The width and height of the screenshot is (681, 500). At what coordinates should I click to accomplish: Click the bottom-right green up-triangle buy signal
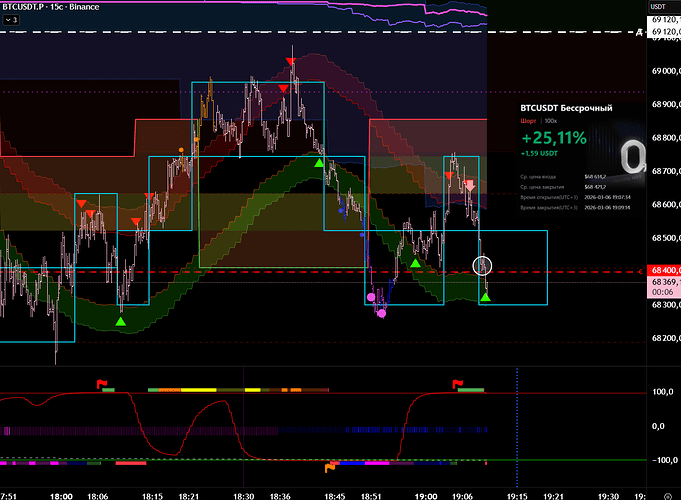point(486,297)
